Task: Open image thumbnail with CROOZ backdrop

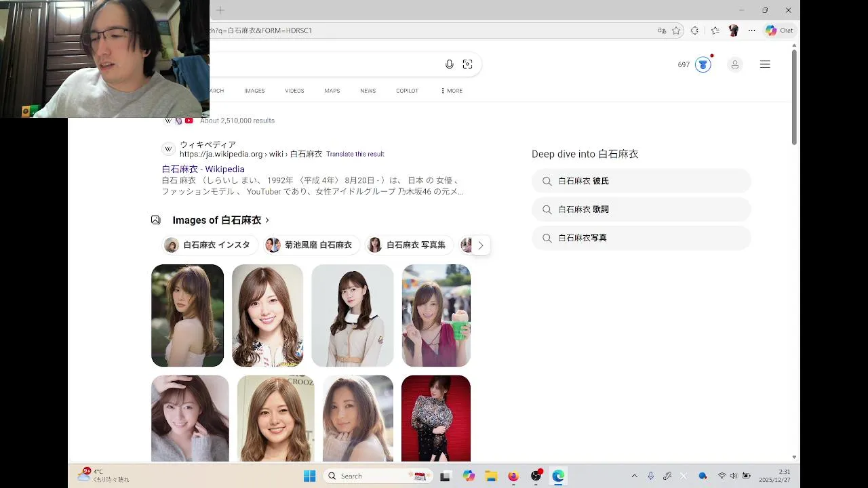Action: 276,418
